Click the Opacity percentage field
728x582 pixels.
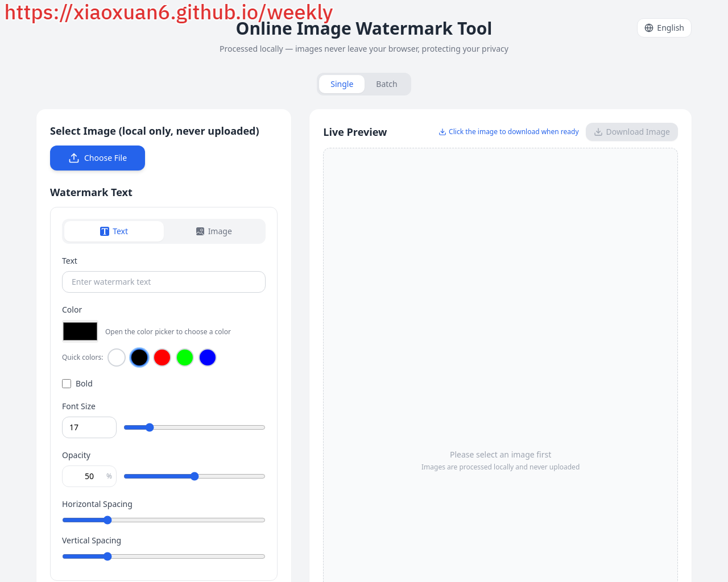click(89, 476)
